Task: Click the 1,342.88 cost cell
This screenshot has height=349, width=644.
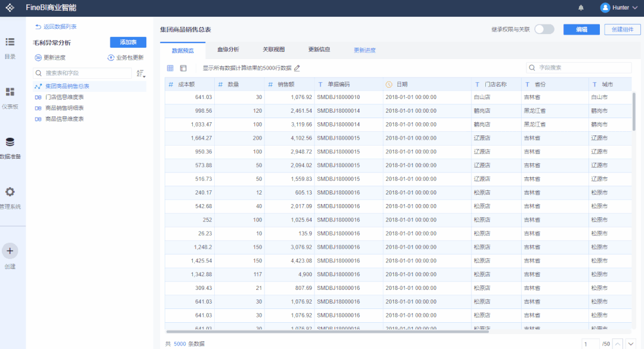Action: [190, 274]
